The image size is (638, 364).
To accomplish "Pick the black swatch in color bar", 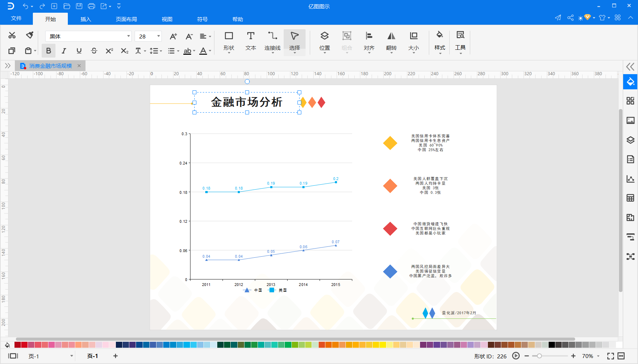I will point(552,345).
